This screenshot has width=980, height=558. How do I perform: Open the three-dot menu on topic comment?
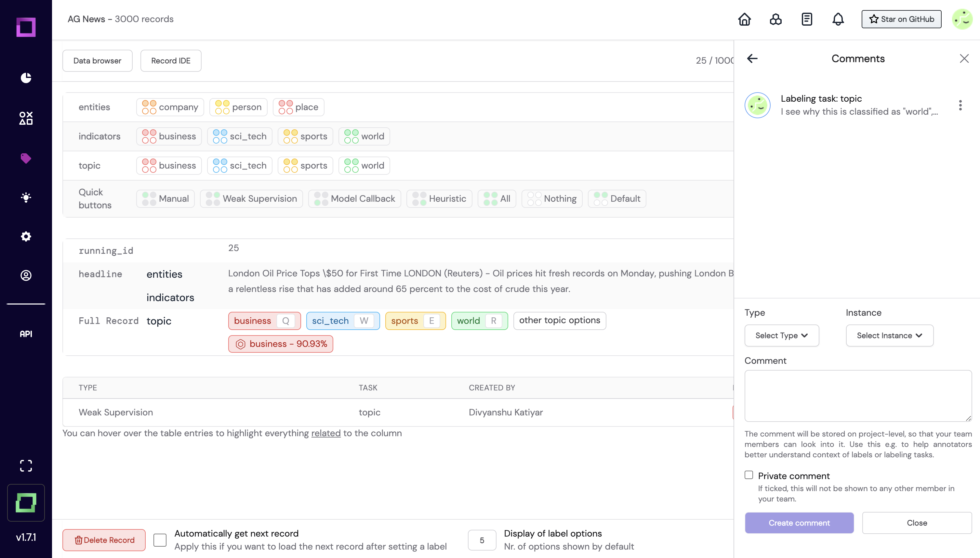click(960, 105)
